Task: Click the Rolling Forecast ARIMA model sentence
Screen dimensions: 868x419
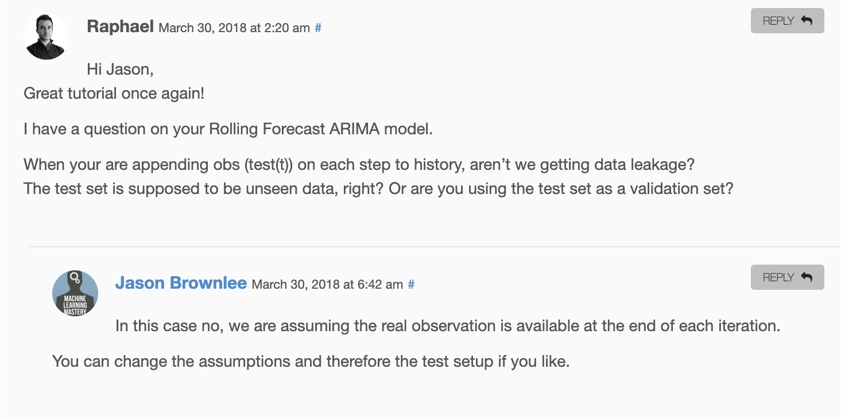Action: coord(228,129)
